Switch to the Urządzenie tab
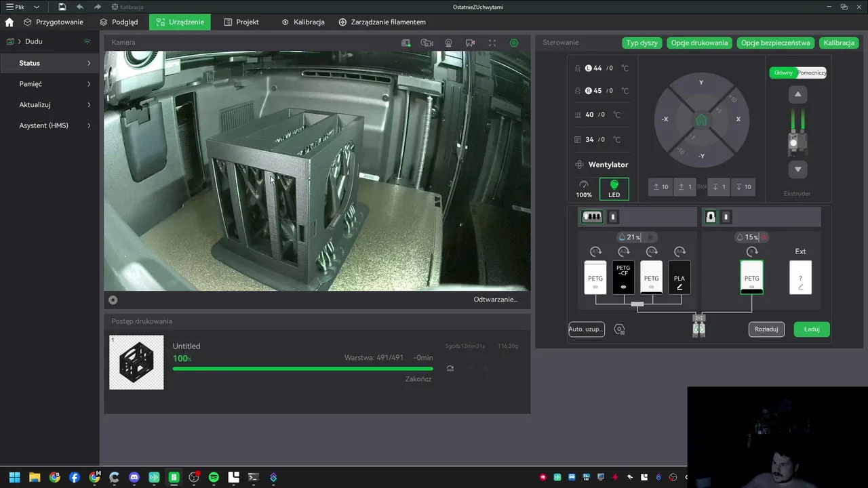Image resolution: width=868 pixels, height=488 pixels. [x=180, y=22]
